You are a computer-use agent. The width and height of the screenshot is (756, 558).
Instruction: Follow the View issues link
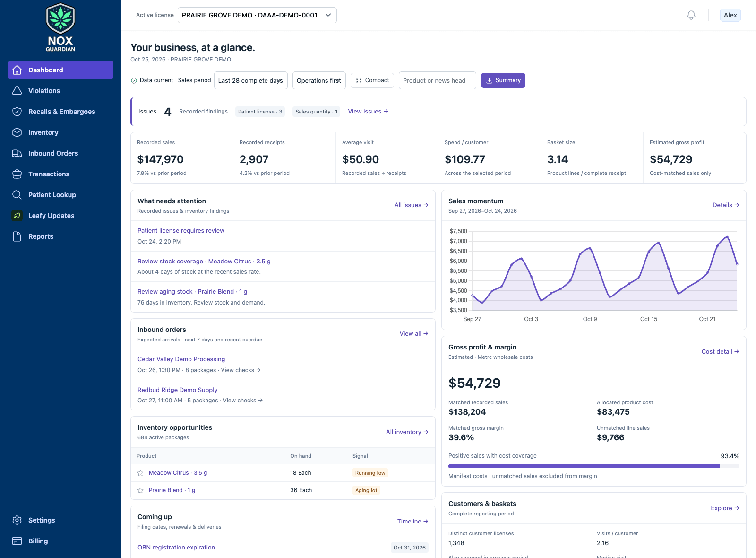click(x=368, y=112)
